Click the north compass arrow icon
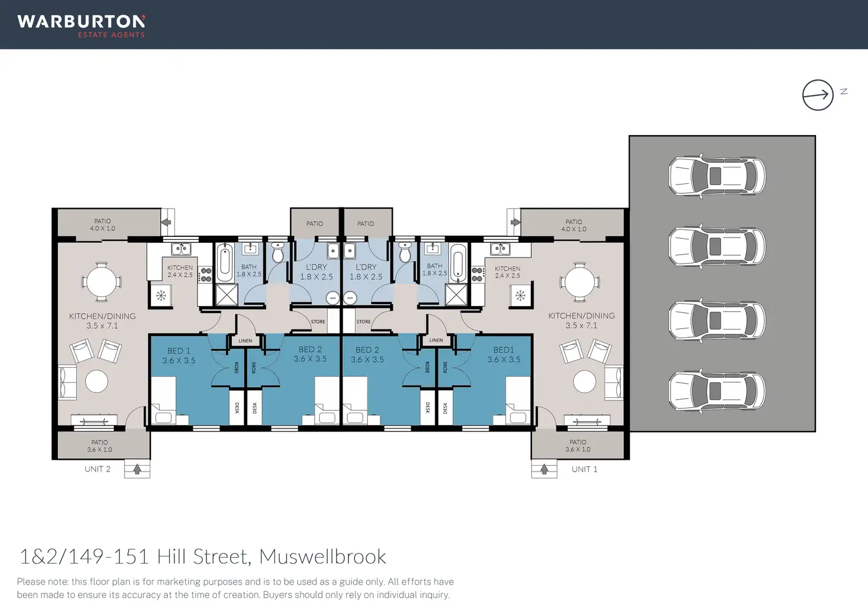The height and width of the screenshot is (613, 868). (817, 95)
